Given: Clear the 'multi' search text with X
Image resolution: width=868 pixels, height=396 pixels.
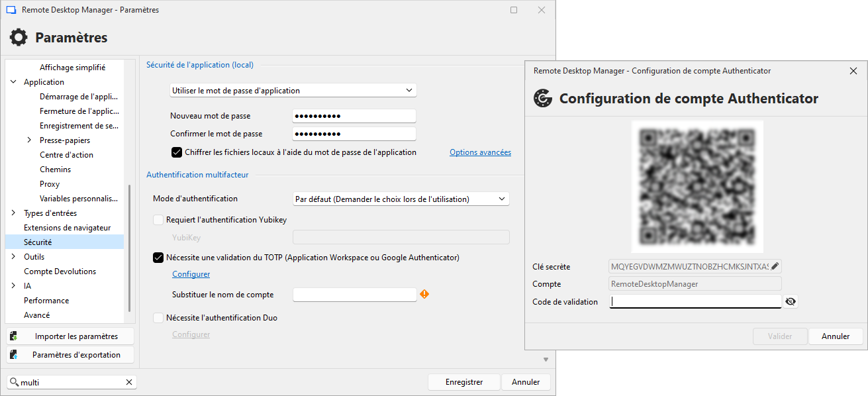Looking at the screenshot, I should [129, 382].
